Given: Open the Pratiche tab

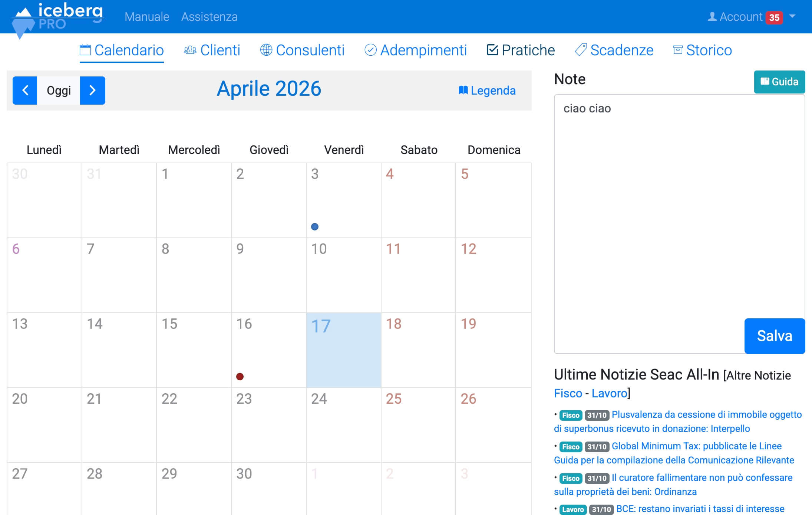Looking at the screenshot, I should pyautogui.click(x=521, y=50).
